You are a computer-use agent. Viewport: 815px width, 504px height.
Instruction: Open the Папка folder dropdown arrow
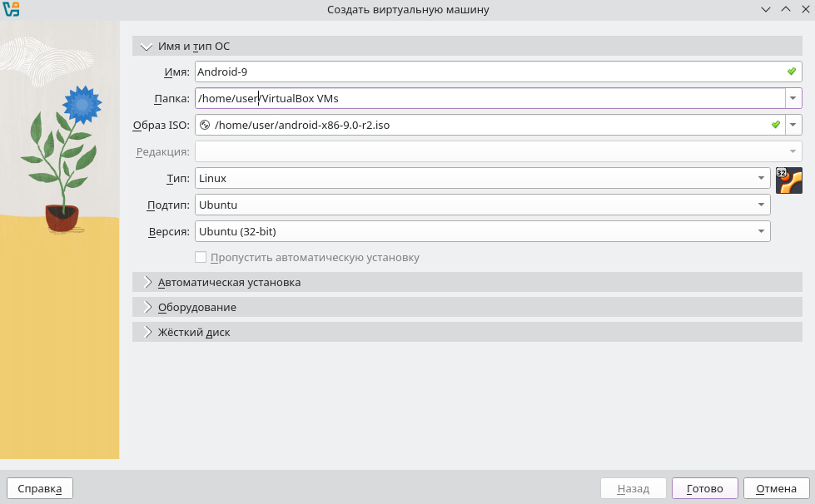tap(793, 98)
